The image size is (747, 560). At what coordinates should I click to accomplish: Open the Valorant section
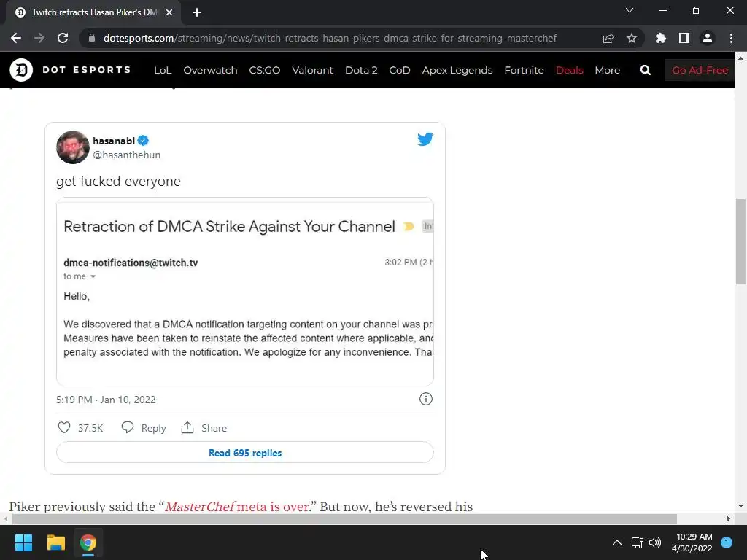click(312, 70)
